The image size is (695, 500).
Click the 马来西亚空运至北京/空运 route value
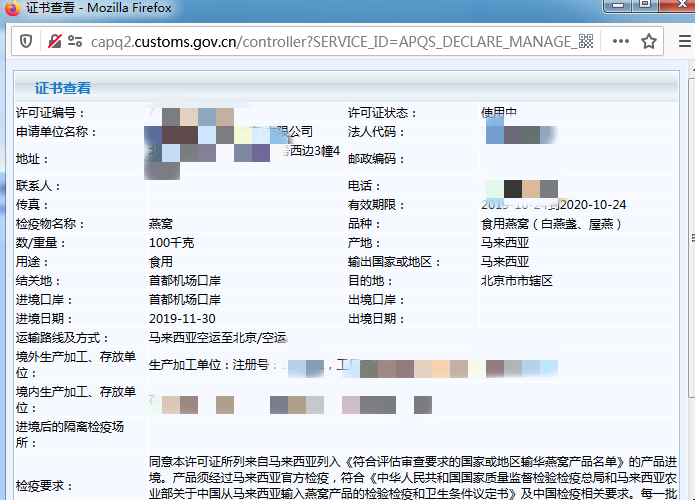[x=217, y=338]
